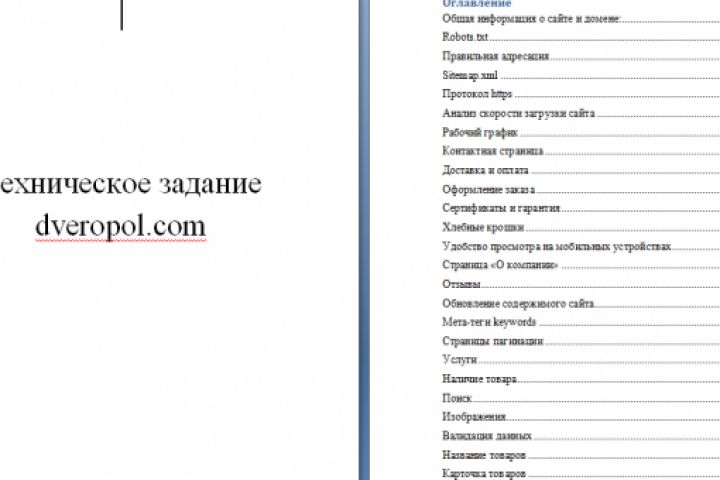Click the 'Страницы пагинации' entry
The height and width of the screenshot is (480, 720).
click(x=493, y=341)
